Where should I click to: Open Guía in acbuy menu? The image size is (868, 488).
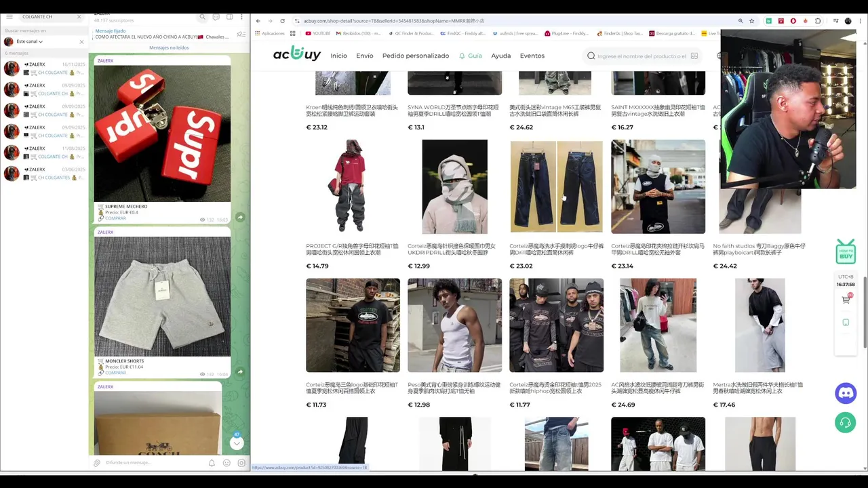[x=471, y=56]
